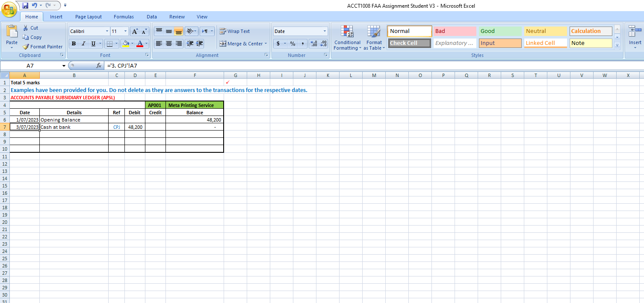Screen dimensions: 644x303
Task: Apply the Check Cell style
Action: coord(409,43)
